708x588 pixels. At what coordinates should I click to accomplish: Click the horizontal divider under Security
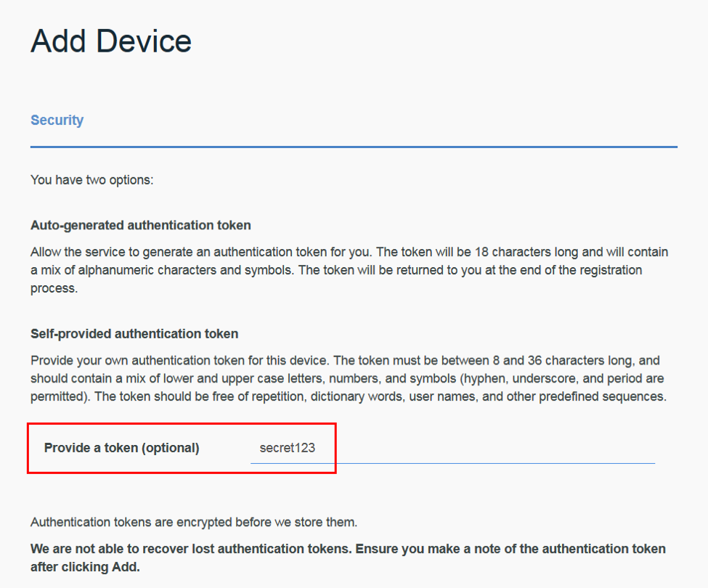tap(353, 146)
